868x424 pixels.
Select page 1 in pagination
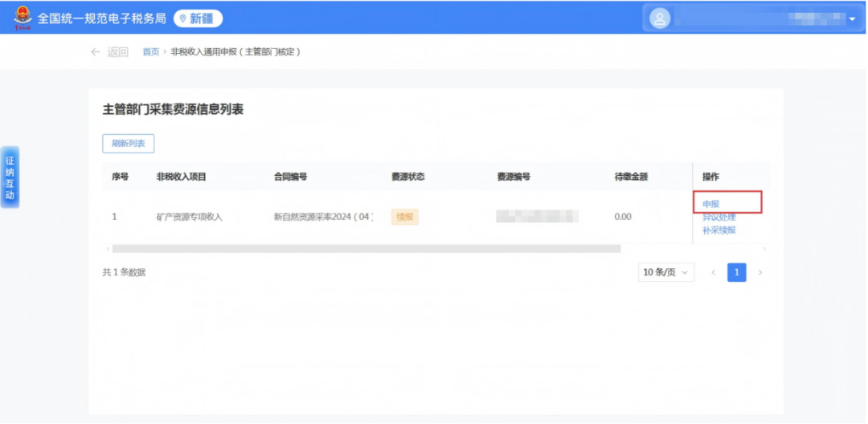click(x=737, y=272)
